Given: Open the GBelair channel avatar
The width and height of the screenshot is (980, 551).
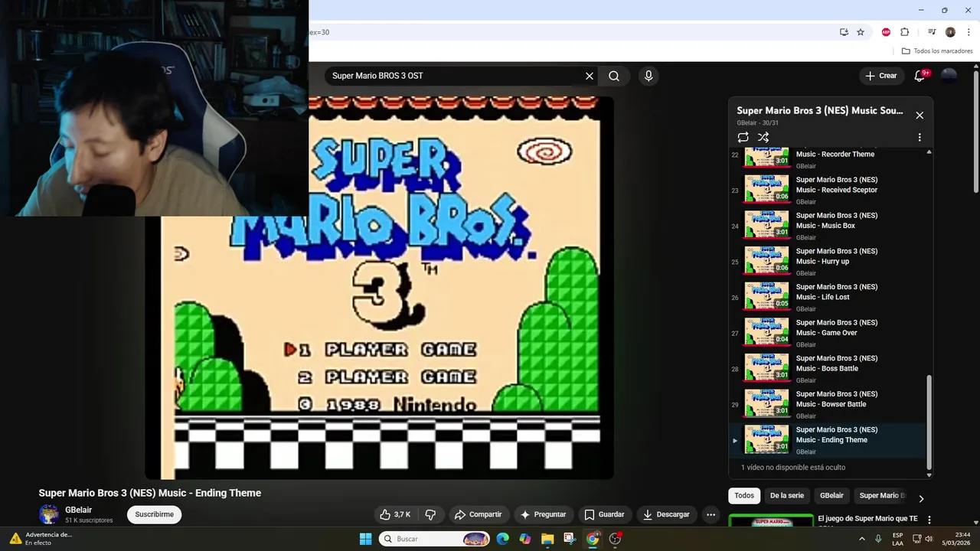Looking at the screenshot, I should pos(49,514).
